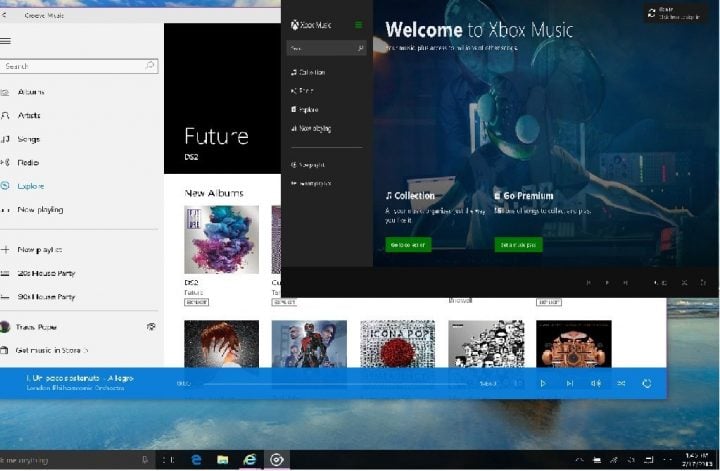Open Task View from the taskbar
Screen dimensions: 720x471
tap(169, 460)
